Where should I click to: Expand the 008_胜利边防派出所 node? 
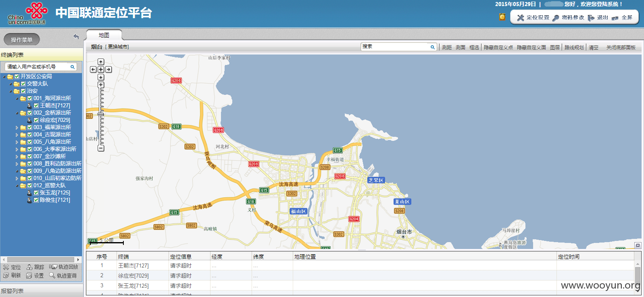coord(17,164)
